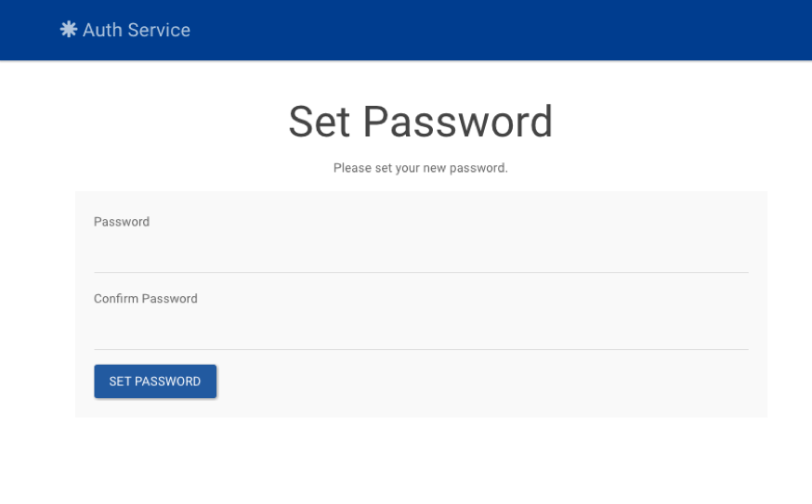This screenshot has width=812, height=504.
Task: Click the word 'PASSWORD' on the submit button
Action: tap(168, 381)
